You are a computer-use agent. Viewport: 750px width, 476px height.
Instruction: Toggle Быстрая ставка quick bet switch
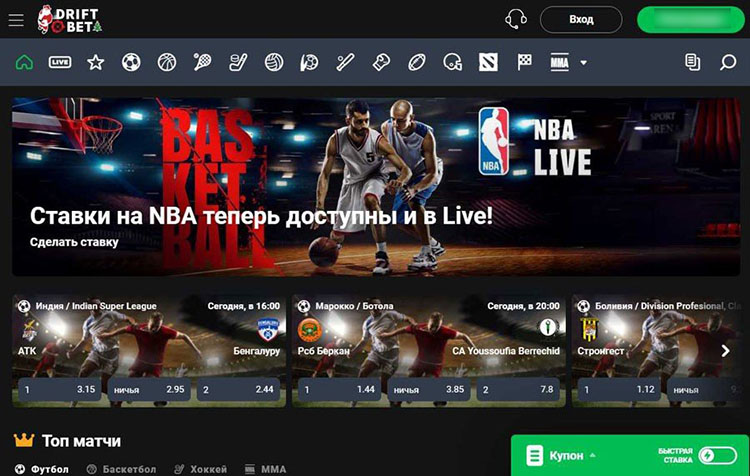pos(717,455)
